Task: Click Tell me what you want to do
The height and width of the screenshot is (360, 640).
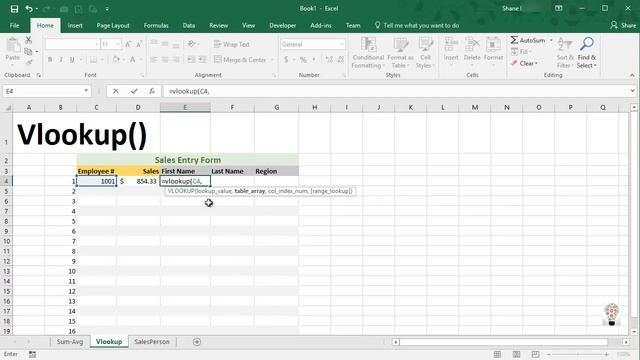Action: coord(417,25)
